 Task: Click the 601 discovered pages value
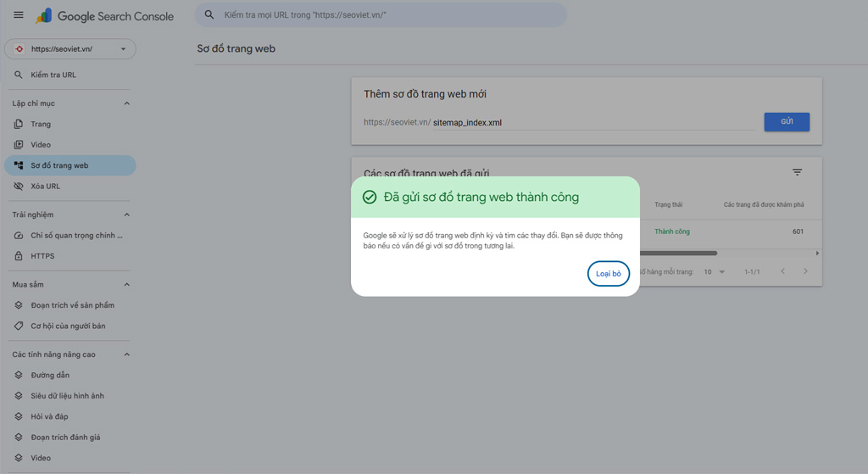click(798, 231)
